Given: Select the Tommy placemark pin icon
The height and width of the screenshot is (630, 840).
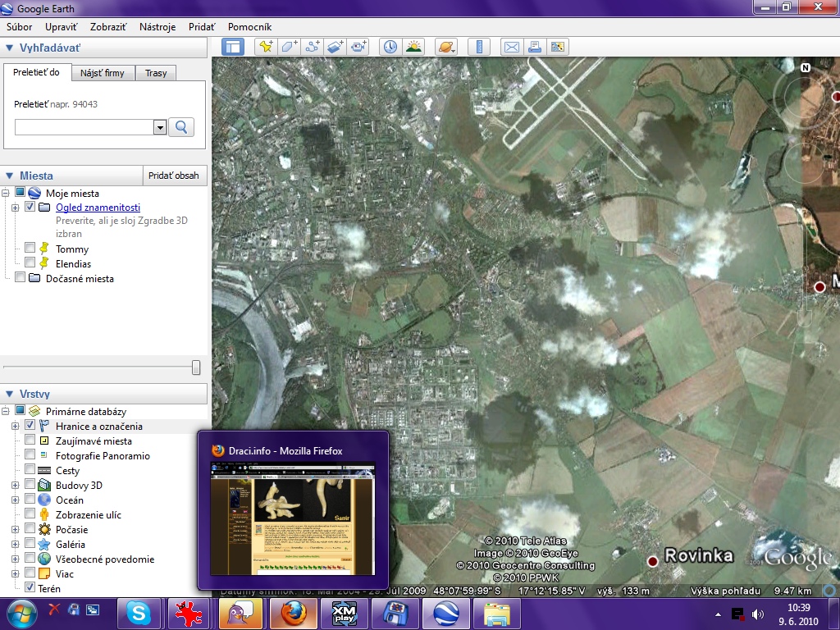Looking at the screenshot, I should 44,249.
